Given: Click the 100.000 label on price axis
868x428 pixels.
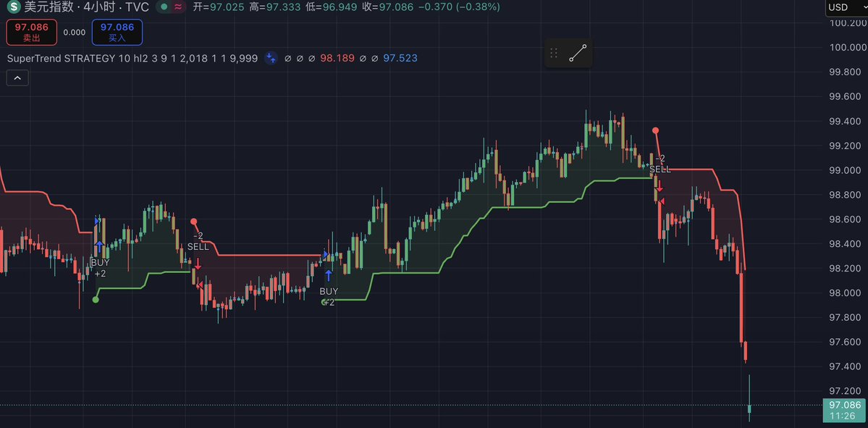Looking at the screenshot, I should pos(847,48).
